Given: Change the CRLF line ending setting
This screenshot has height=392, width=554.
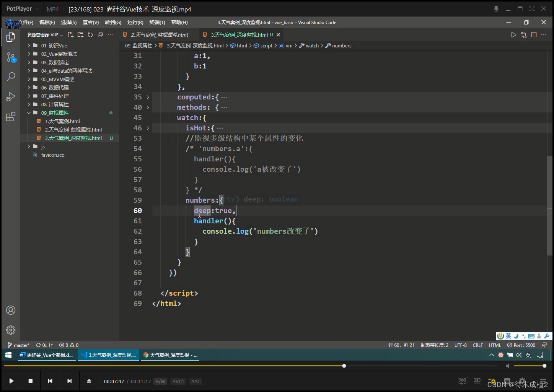Looking at the screenshot, I should pyautogui.click(x=478, y=345).
